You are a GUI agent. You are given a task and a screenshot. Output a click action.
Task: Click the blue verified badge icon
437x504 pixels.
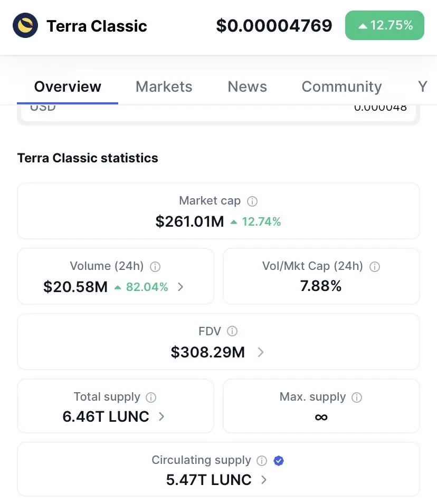click(x=279, y=460)
